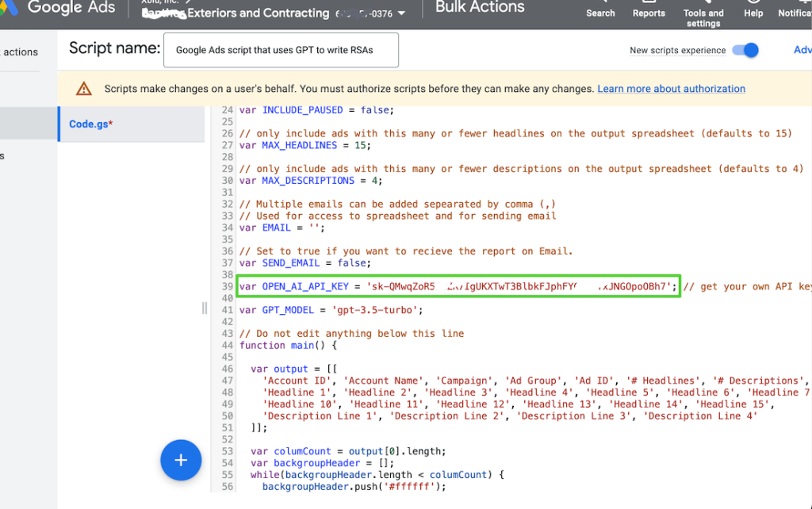Viewport: 812px width, 509px height.
Task: Click the panel divider drag handle
Action: (205, 308)
